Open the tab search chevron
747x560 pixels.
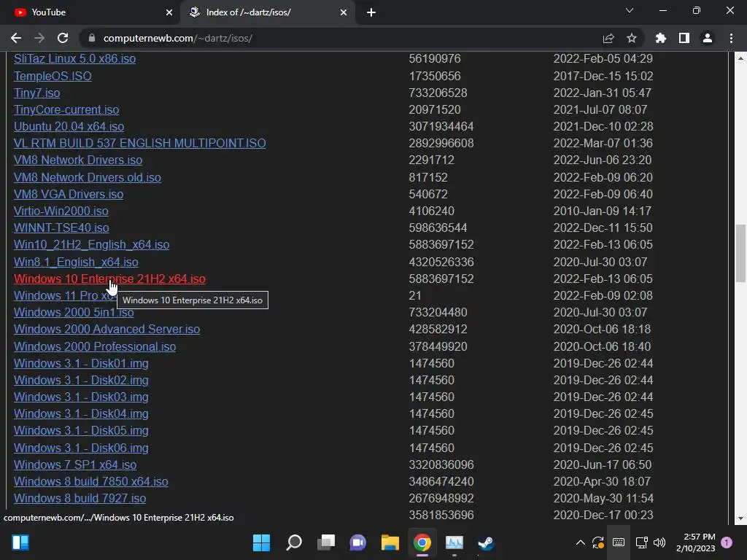point(630,10)
